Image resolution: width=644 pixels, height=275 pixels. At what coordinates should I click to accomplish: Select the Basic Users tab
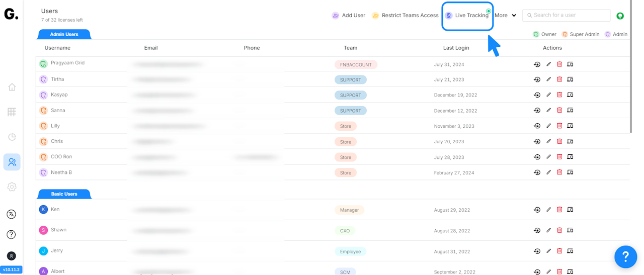click(64, 194)
